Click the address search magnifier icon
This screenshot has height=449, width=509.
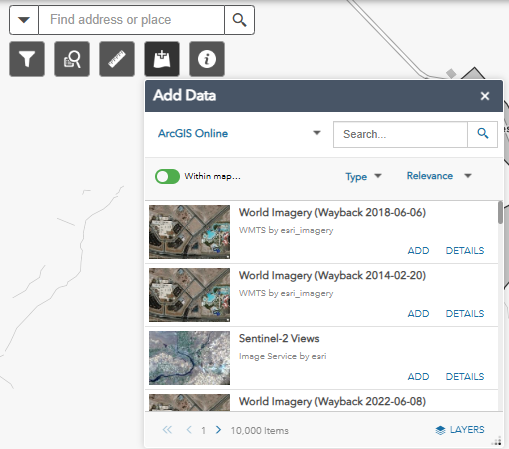pos(239,20)
